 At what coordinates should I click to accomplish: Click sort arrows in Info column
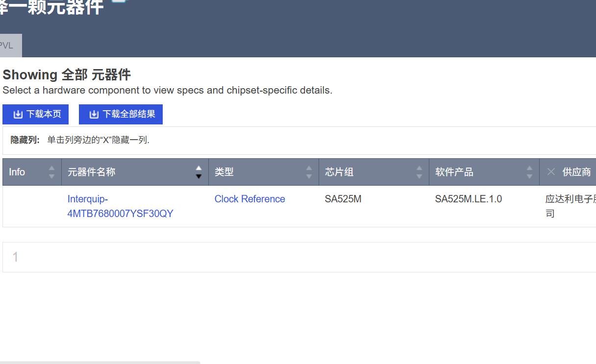point(51,172)
